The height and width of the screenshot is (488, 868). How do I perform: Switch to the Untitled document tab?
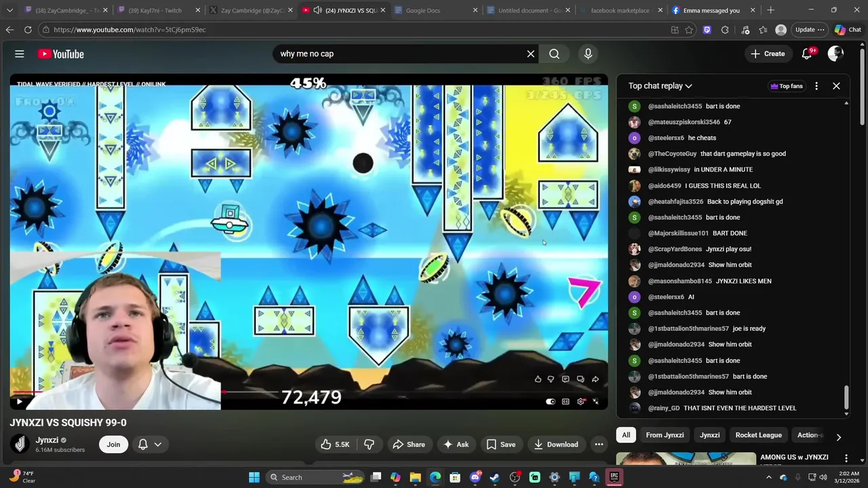[x=527, y=10]
